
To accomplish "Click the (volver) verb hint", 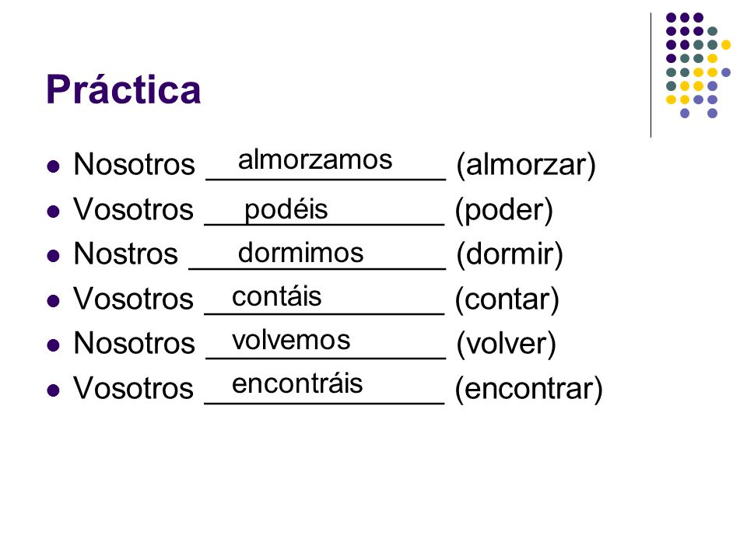I will tap(506, 344).
